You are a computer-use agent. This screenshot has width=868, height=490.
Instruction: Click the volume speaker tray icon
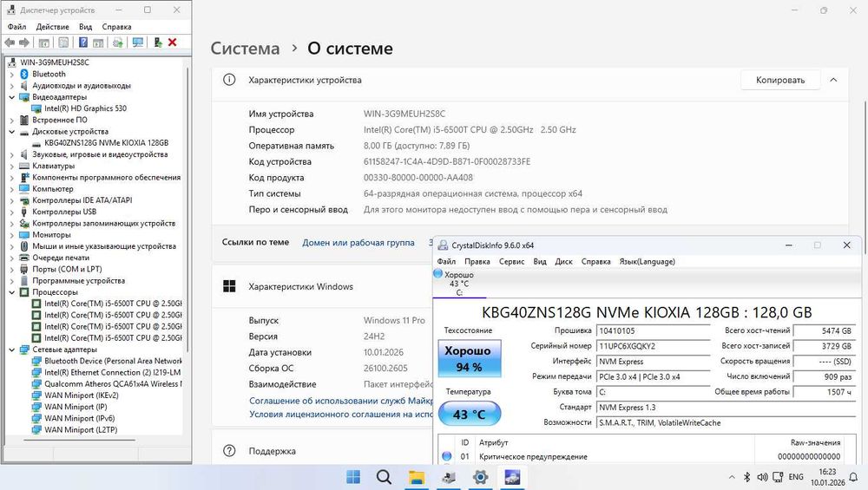point(762,477)
